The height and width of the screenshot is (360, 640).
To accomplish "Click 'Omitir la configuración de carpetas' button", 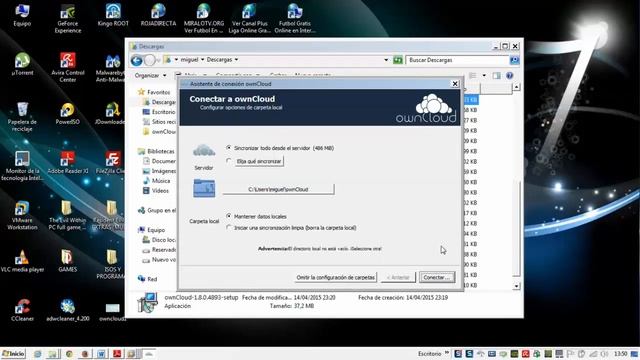I will pyautogui.click(x=335, y=277).
